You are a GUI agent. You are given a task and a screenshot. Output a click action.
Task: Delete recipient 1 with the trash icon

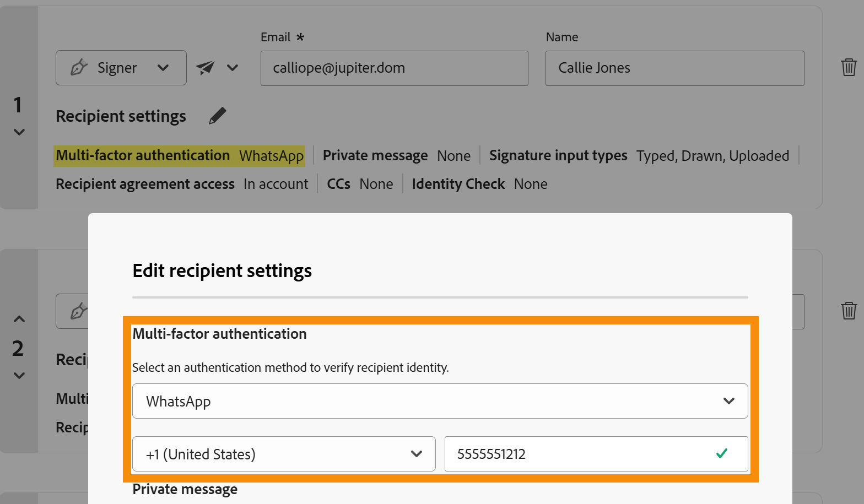pyautogui.click(x=849, y=67)
